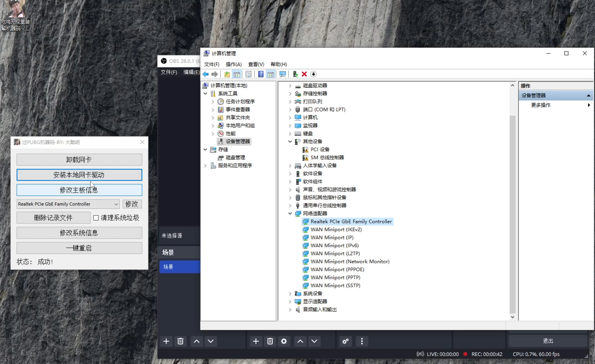Click the 修改主板信息 button
Screen dimensions: 595x364
[79, 190]
